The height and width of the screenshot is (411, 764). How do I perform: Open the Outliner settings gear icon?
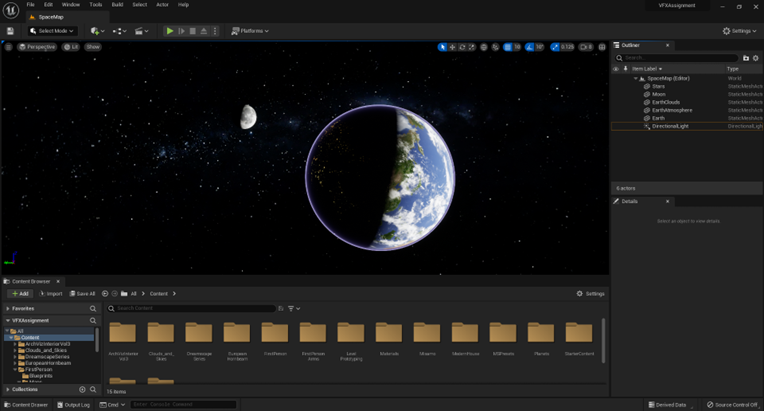click(x=755, y=58)
